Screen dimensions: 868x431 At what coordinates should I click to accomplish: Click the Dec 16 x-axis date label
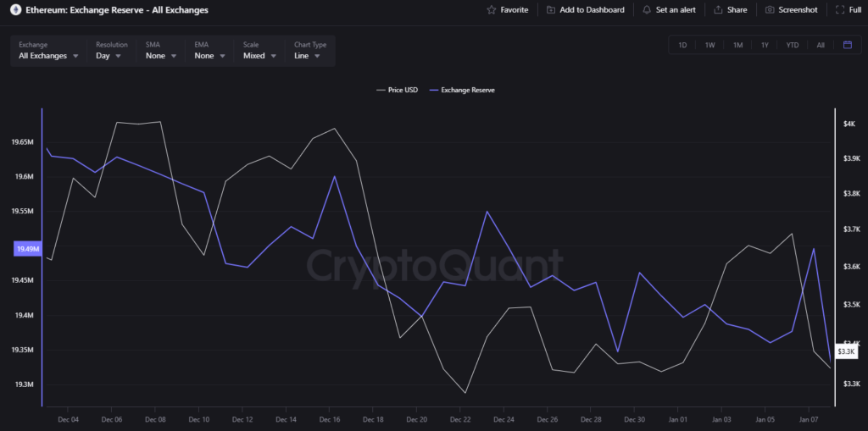pyautogui.click(x=330, y=419)
